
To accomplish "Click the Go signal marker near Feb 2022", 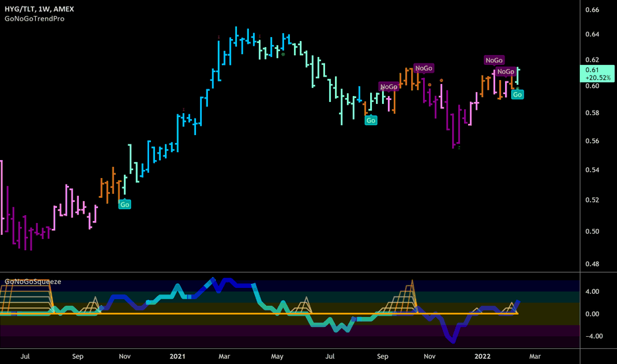I will [x=518, y=95].
